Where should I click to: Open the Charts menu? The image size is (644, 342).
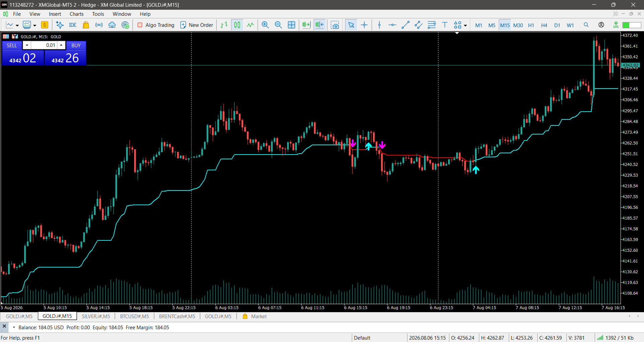(76, 14)
